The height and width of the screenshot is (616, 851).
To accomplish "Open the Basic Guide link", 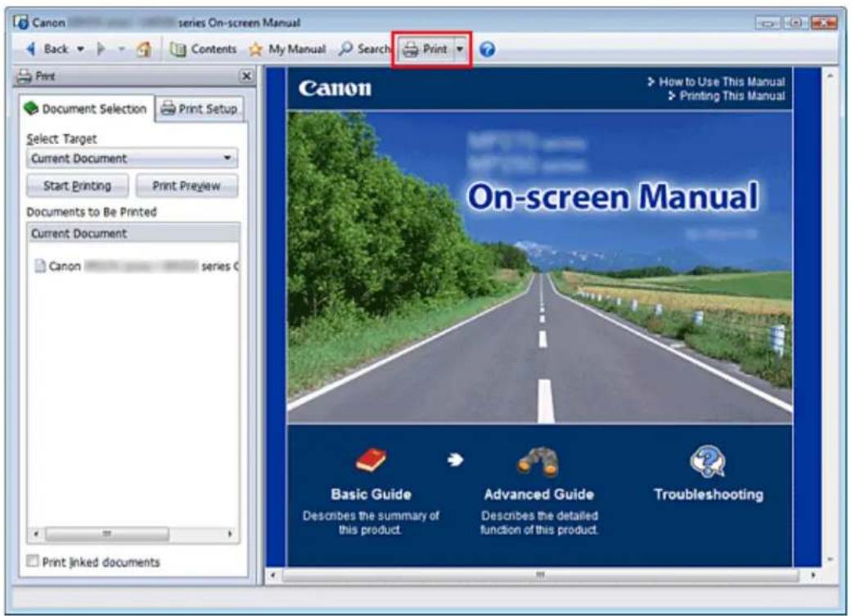I will point(371,494).
